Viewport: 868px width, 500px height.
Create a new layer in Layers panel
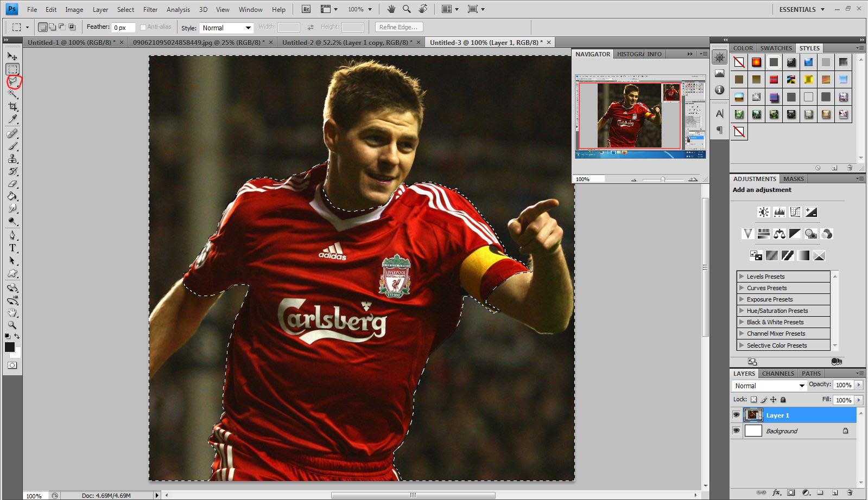[x=835, y=493]
